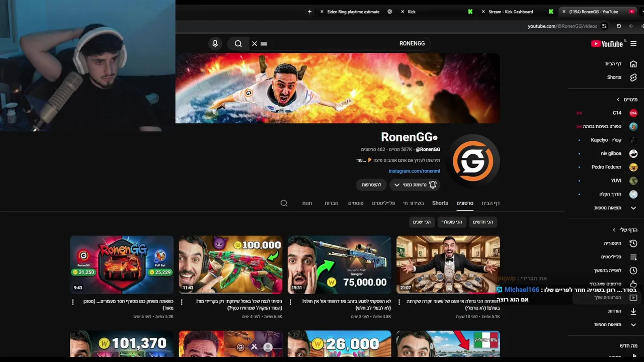Open Watch Later clock icon
Viewport: 644px width, 362px height.
pos(633,270)
